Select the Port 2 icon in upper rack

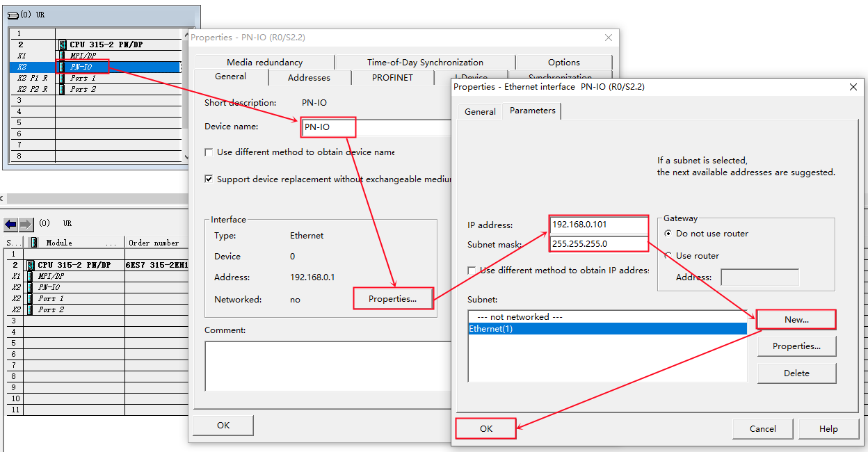pyautogui.click(x=63, y=89)
